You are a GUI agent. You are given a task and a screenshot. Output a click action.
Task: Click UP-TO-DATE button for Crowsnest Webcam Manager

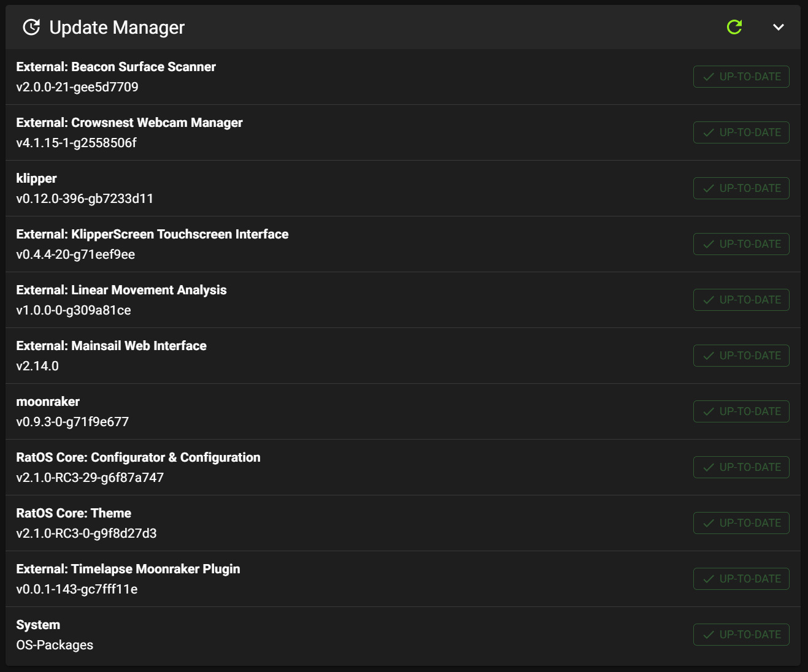(x=741, y=132)
